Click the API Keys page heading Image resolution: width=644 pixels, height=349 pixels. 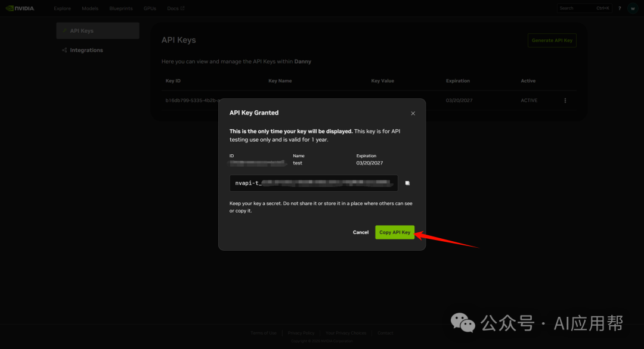point(179,40)
